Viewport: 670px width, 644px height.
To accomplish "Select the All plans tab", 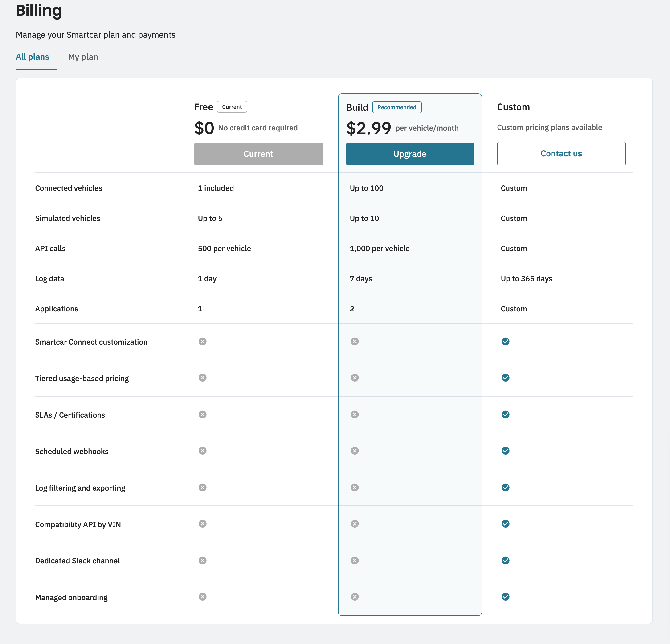I will pos(33,57).
